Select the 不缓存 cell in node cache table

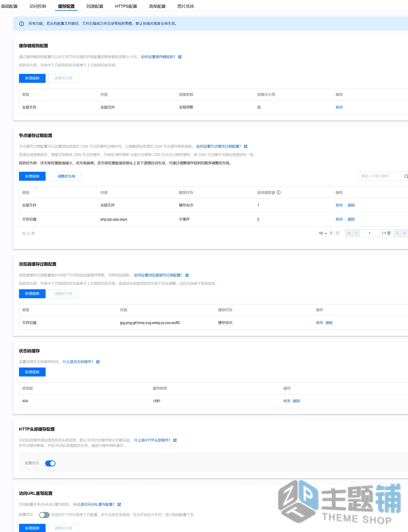pos(184,219)
